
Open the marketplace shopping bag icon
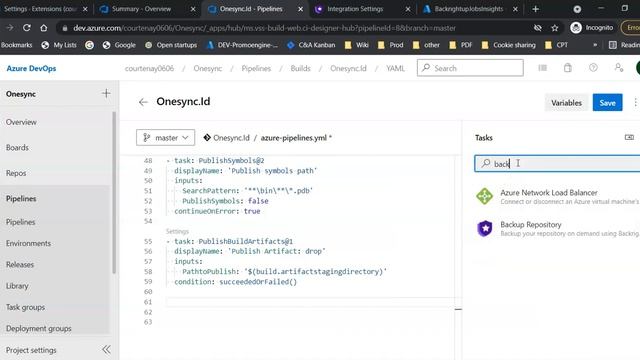tap(568, 68)
